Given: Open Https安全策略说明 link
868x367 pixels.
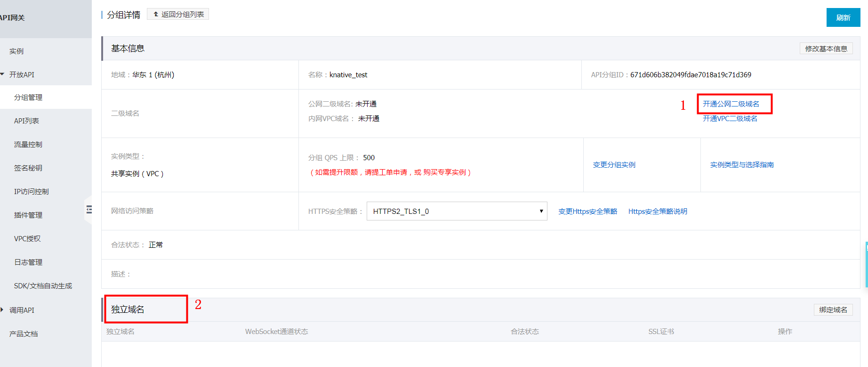Looking at the screenshot, I should pyautogui.click(x=658, y=211).
